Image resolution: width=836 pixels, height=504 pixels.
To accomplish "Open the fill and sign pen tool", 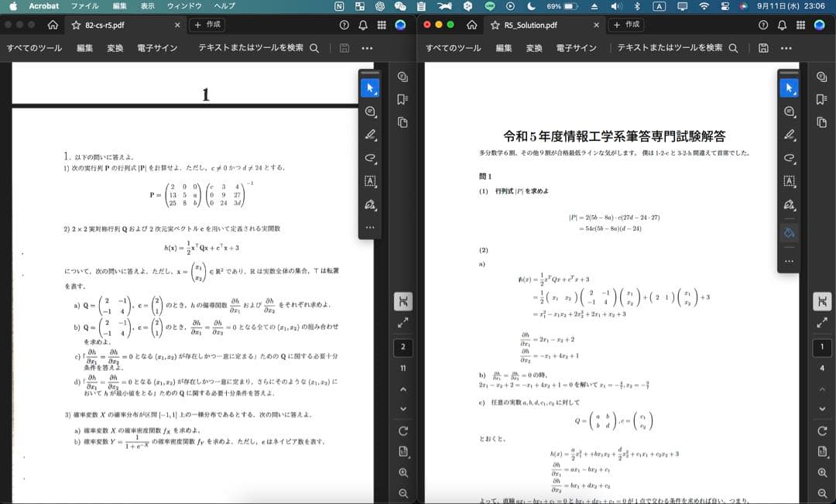I will (x=370, y=205).
